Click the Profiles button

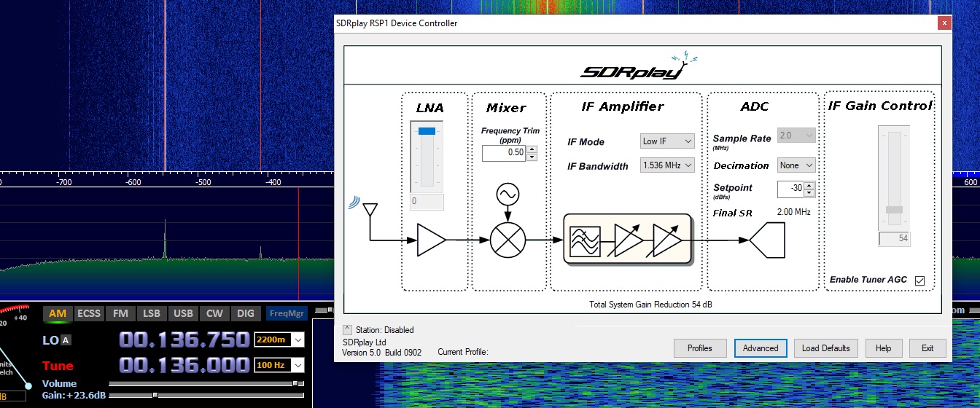point(700,348)
